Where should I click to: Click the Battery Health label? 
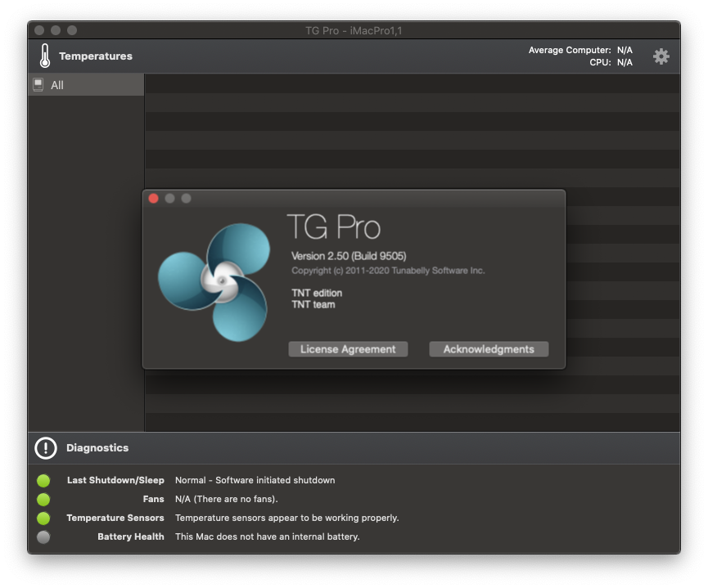131,536
